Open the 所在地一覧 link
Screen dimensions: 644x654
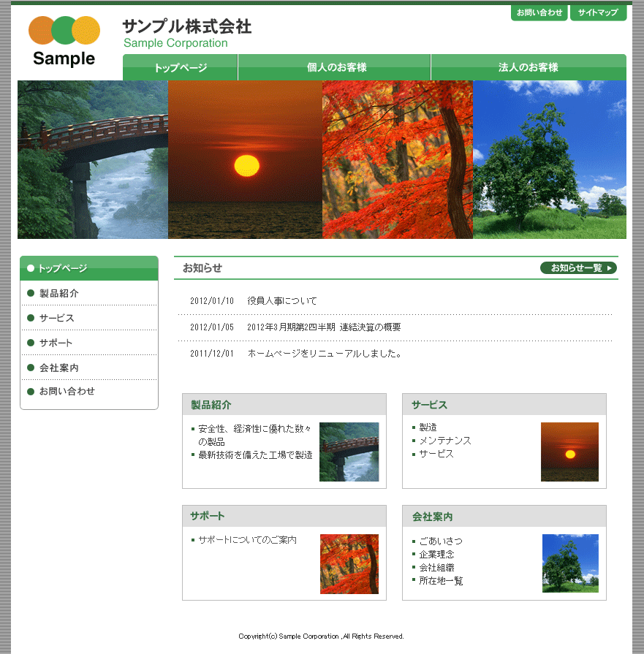click(441, 581)
